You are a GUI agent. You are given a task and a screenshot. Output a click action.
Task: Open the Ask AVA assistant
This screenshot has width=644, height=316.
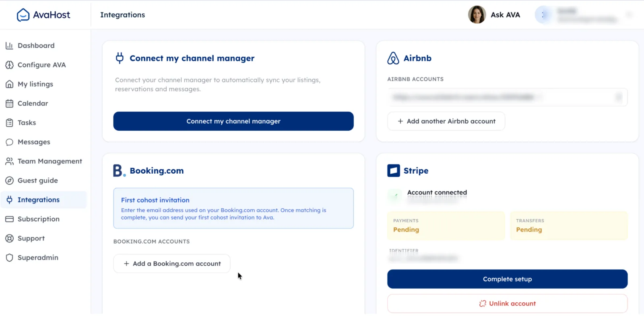494,15
